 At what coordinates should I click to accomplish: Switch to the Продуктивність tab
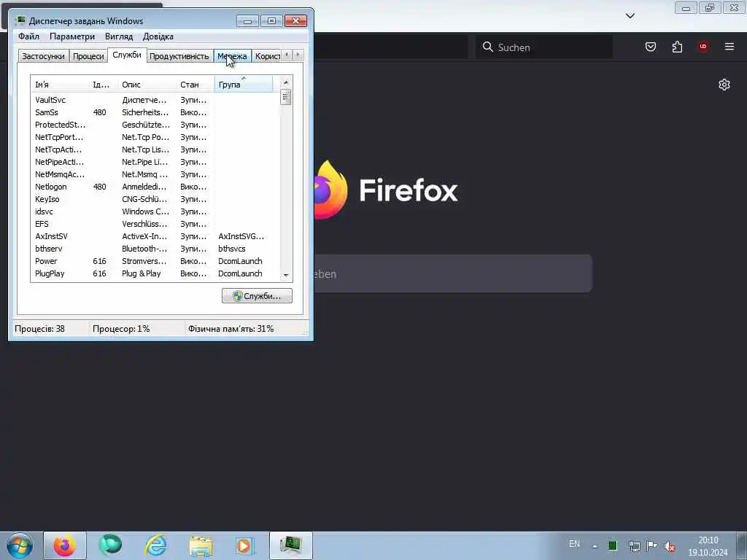tap(179, 56)
